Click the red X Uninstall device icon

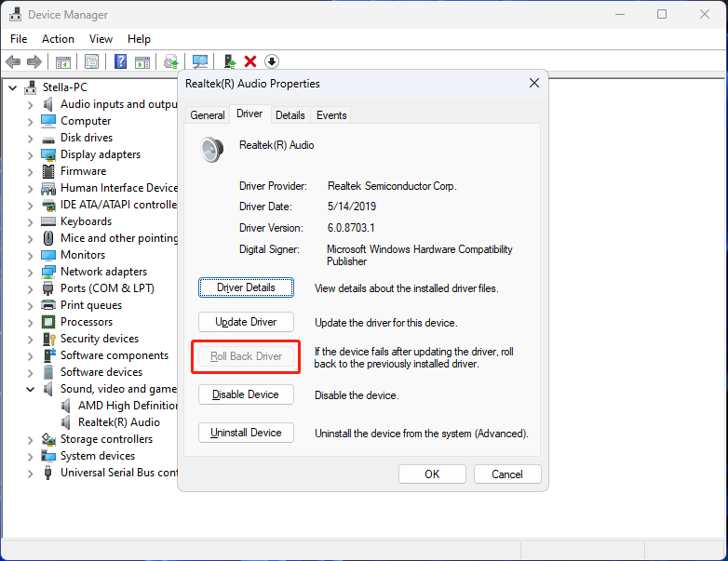pyautogui.click(x=250, y=61)
